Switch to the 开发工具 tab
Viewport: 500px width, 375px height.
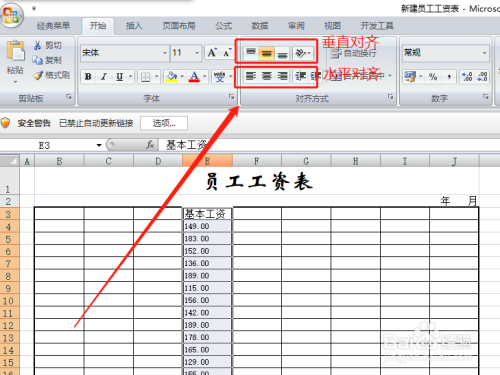pyautogui.click(x=377, y=26)
